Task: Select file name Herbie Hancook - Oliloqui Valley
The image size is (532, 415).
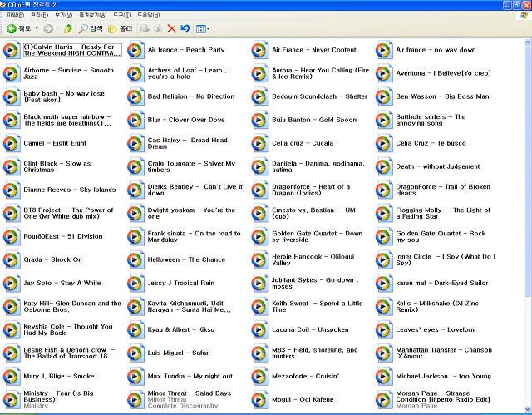Action: tap(313, 260)
